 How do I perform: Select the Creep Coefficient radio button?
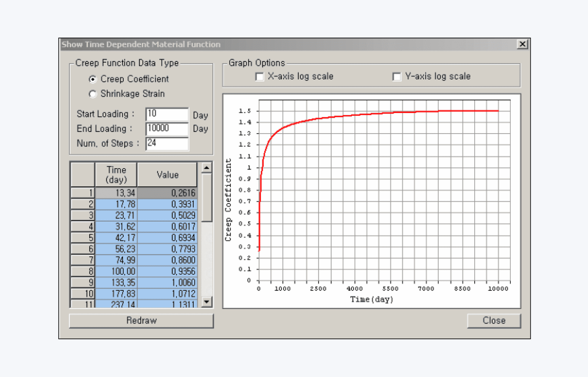point(93,79)
